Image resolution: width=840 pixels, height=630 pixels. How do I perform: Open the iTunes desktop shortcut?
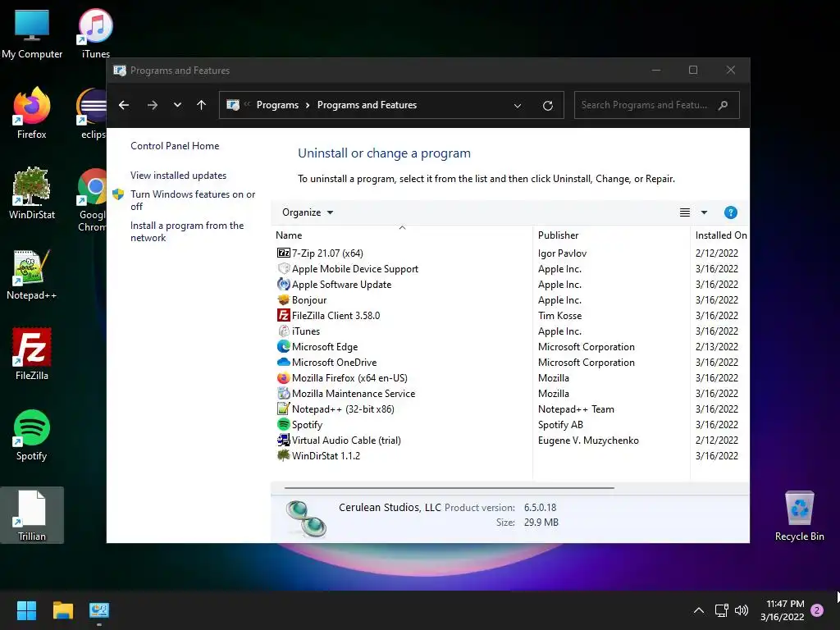[95, 34]
